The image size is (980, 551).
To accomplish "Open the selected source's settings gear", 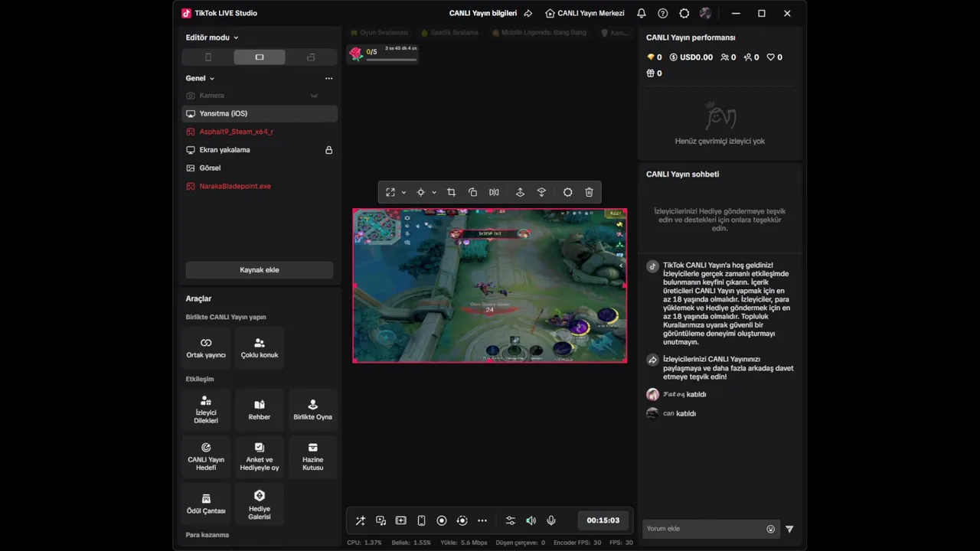I will [x=567, y=192].
